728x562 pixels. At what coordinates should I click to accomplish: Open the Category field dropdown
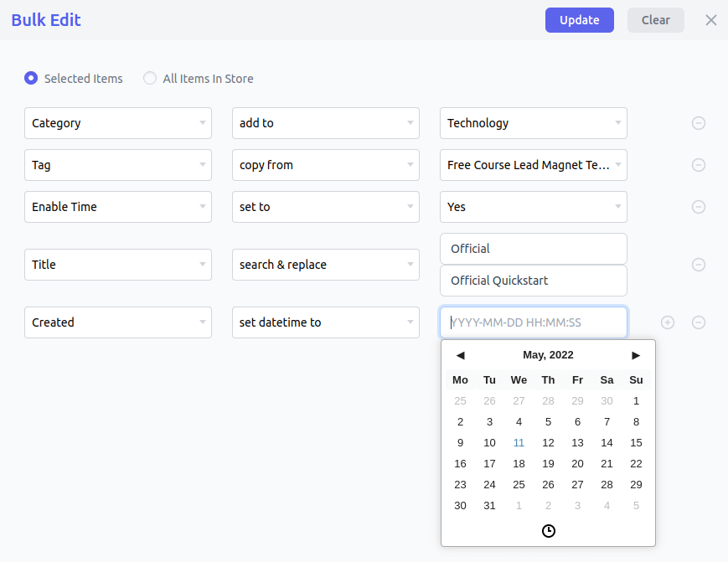118,123
